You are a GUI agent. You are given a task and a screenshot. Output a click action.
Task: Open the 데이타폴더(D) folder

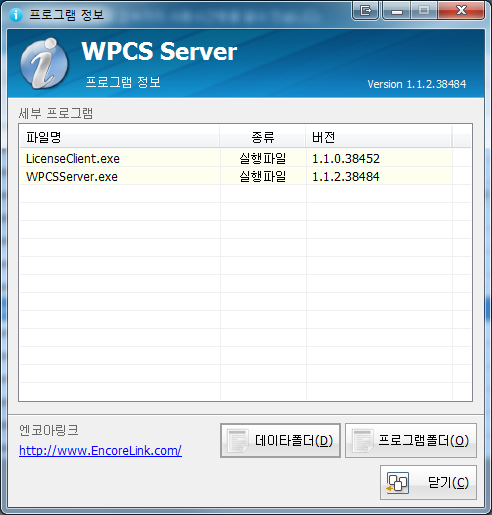pyautogui.click(x=280, y=440)
